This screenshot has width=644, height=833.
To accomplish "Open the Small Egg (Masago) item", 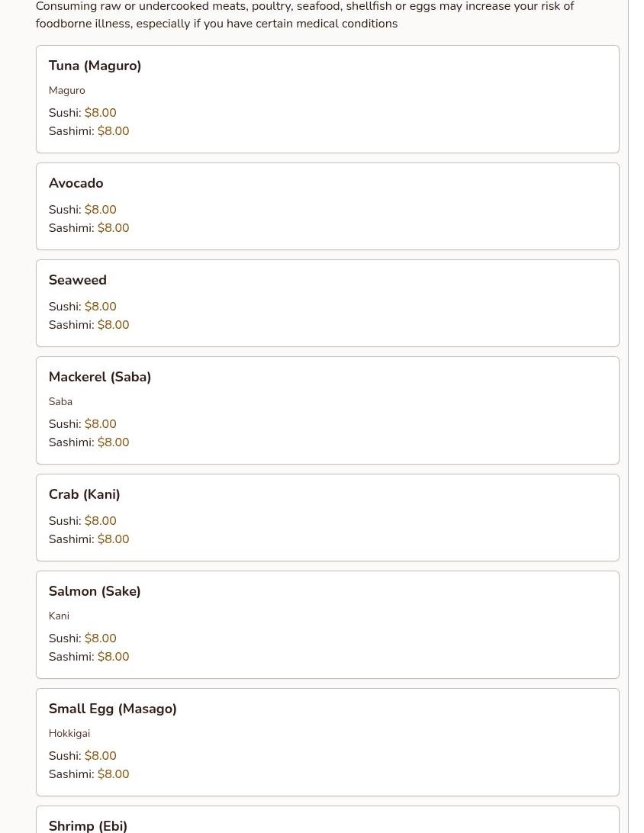I will pyautogui.click(x=112, y=709).
